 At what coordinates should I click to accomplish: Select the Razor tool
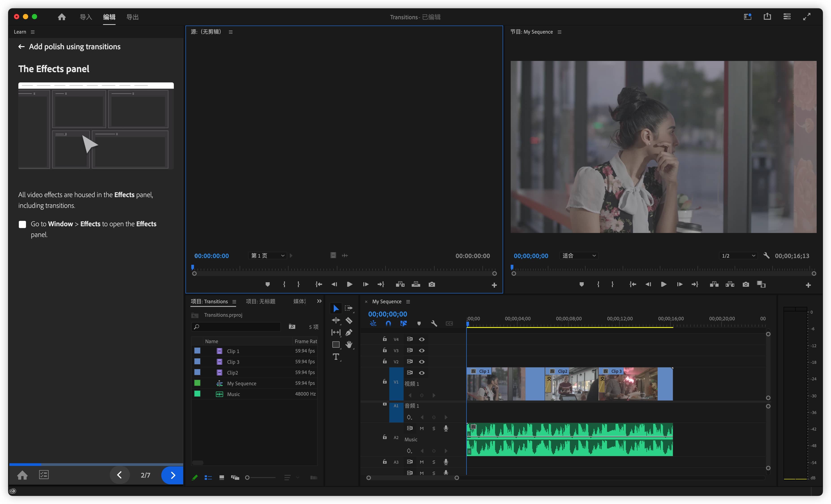pos(349,320)
